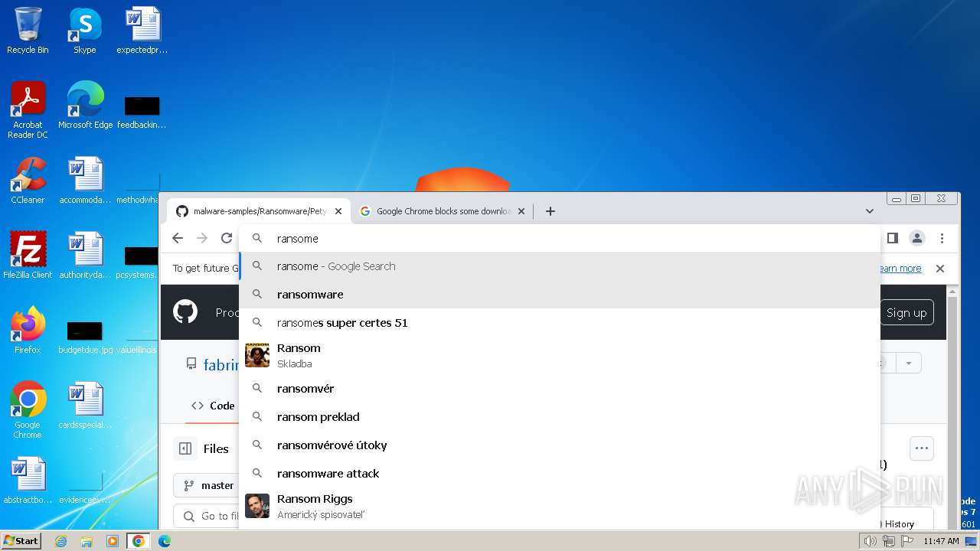Open the CCleaner desktop shortcut
This screenshot has height=551, width=980.
(28, 181)
